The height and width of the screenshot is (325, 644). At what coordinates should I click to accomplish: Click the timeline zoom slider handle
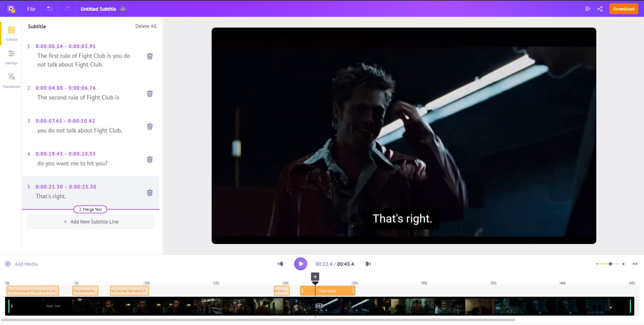[x=610, y=264]
